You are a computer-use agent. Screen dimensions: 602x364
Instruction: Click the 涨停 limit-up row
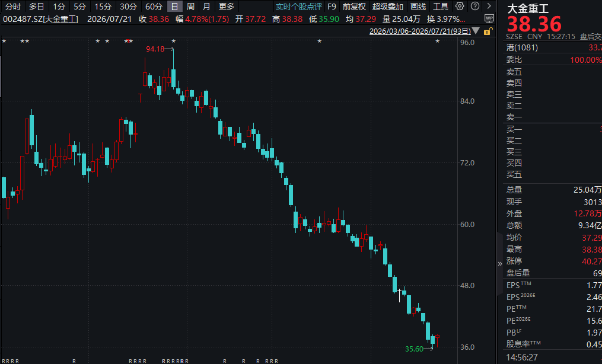(x=552, y=261)
